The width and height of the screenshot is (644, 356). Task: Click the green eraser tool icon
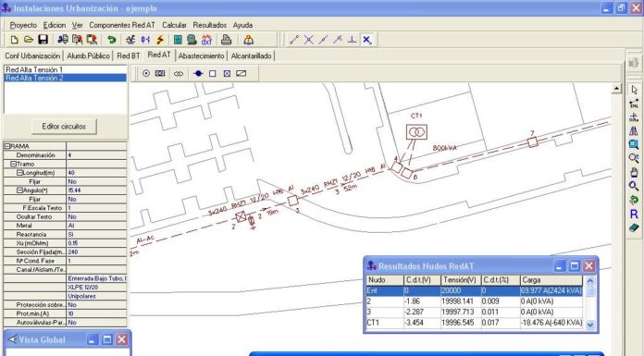[x=634, y=227]
